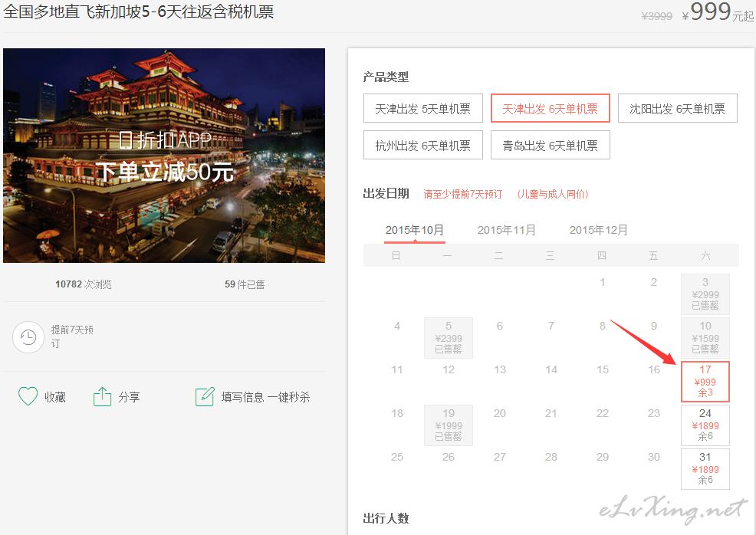The image size is (756, 535).
Task: Switch to 2015年10月 month tab
Action: click(x=415, y=230)
